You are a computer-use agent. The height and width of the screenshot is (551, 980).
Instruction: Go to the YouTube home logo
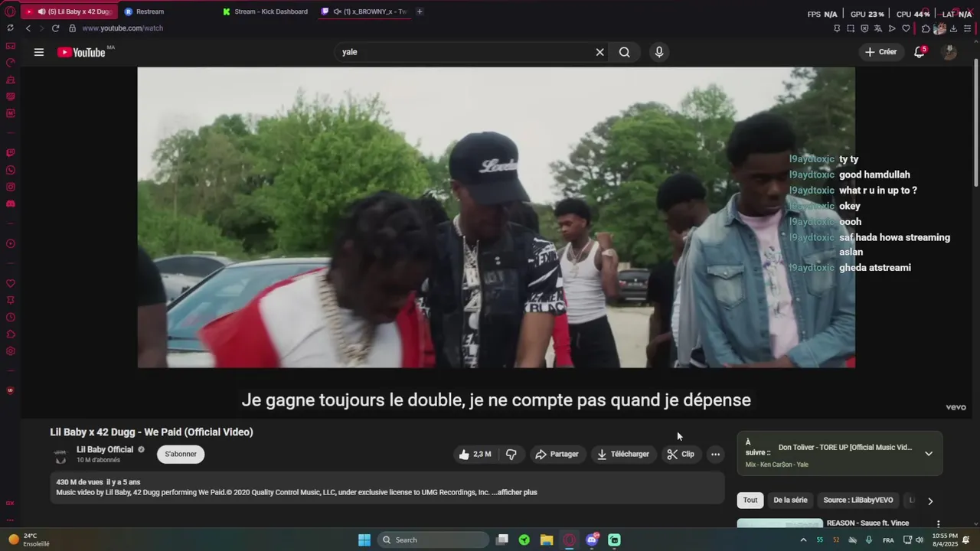point(81,52)
